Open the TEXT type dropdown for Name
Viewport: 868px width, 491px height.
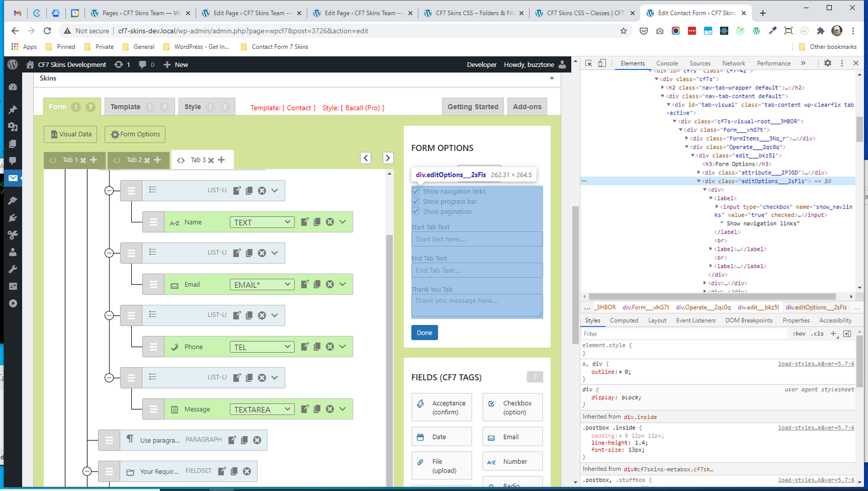click(262, 222)
